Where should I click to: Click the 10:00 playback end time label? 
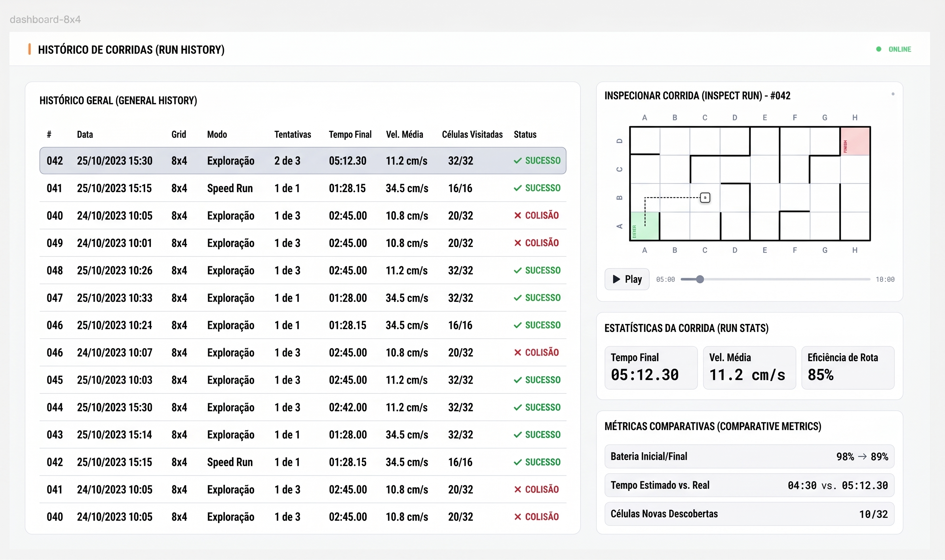point(885,279)
